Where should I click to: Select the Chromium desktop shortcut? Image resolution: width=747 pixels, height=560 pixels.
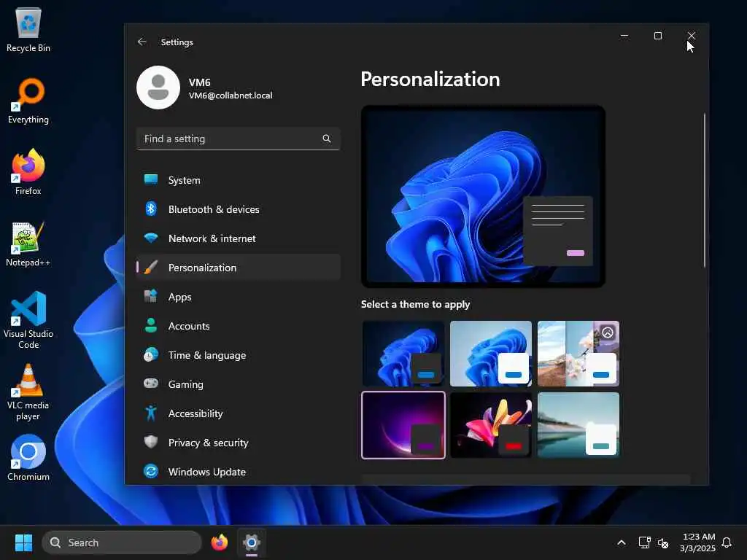28,458
